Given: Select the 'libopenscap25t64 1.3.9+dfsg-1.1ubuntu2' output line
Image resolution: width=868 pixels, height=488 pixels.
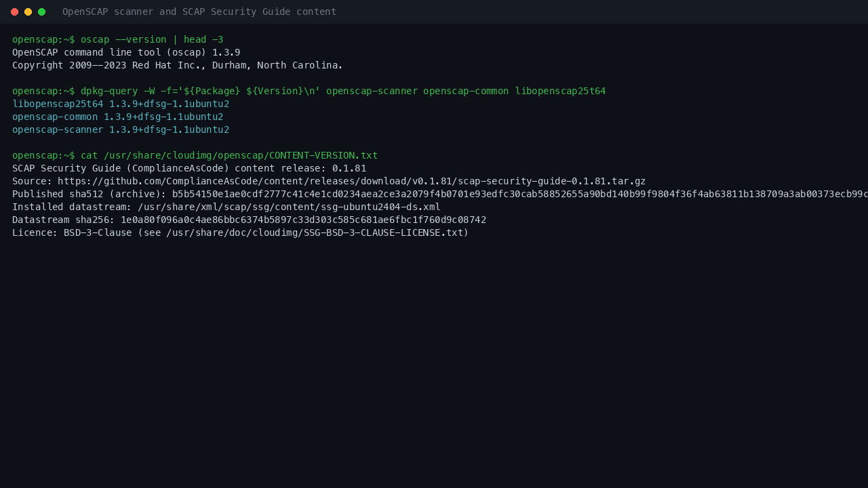Looking at the screenshot, I should [x=121, y=104].
